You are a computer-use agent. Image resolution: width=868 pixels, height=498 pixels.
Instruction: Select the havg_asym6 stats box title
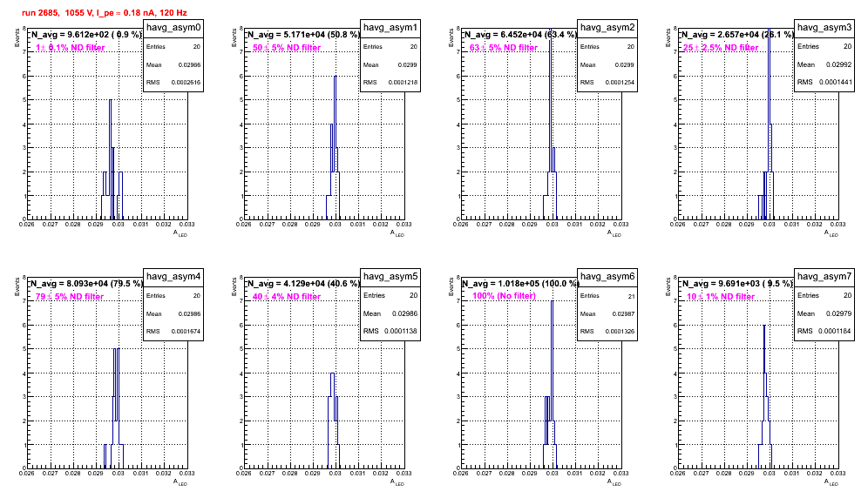607,276
